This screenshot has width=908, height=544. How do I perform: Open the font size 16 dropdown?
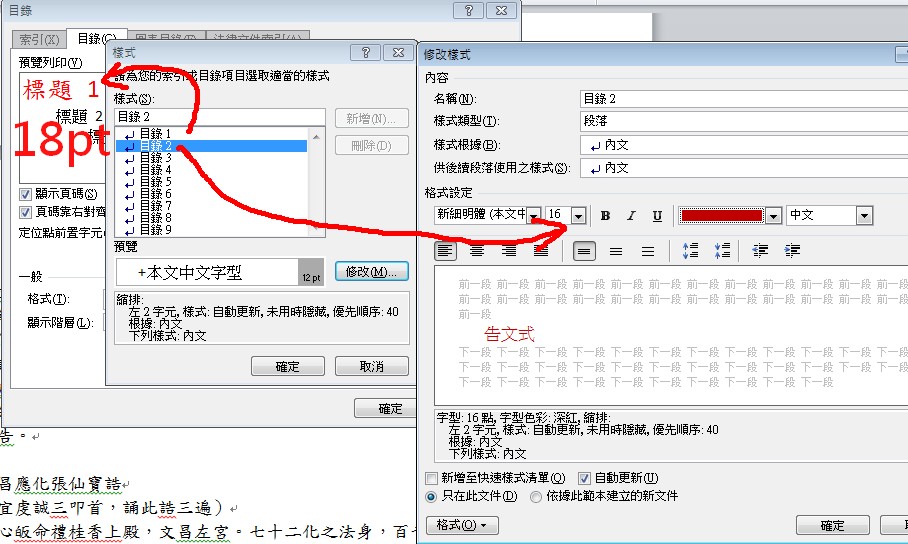pos(580,216)
